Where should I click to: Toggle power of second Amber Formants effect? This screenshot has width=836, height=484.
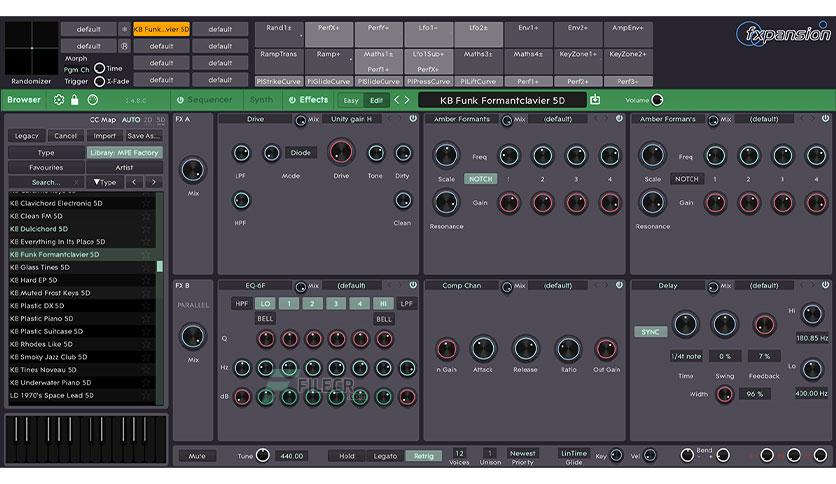pos(825,119)
